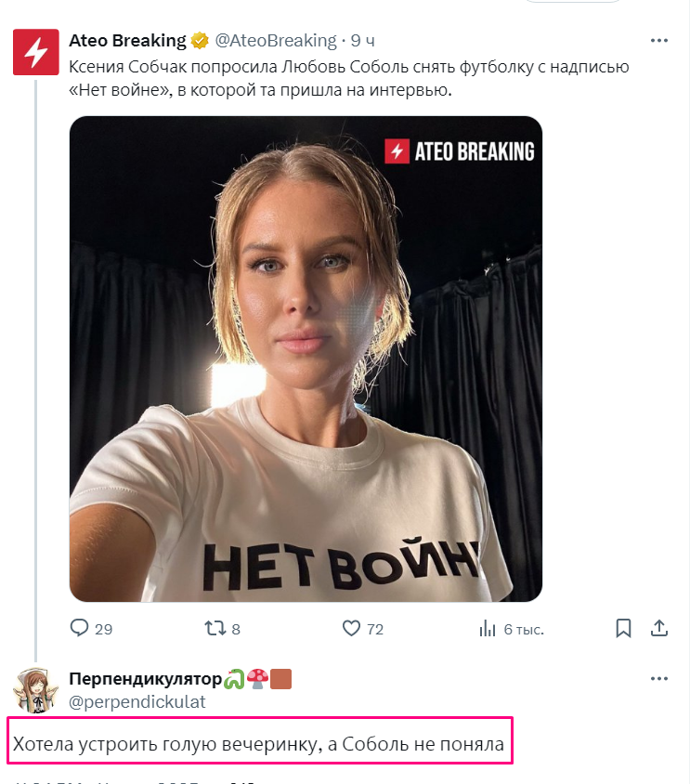Open the tweet photo of woman

pyautogui.click(x=306, y=358)
